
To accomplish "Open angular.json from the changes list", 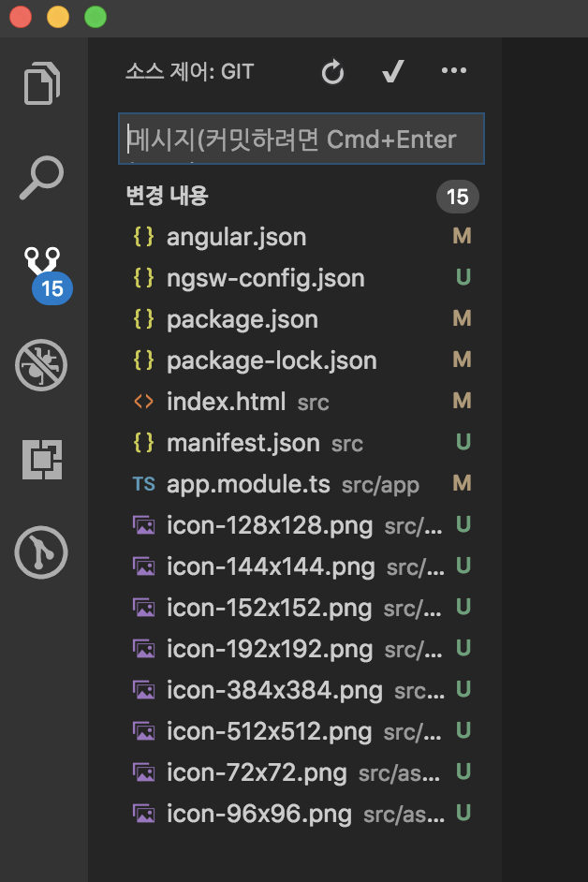I will click(x=235, y=237).
